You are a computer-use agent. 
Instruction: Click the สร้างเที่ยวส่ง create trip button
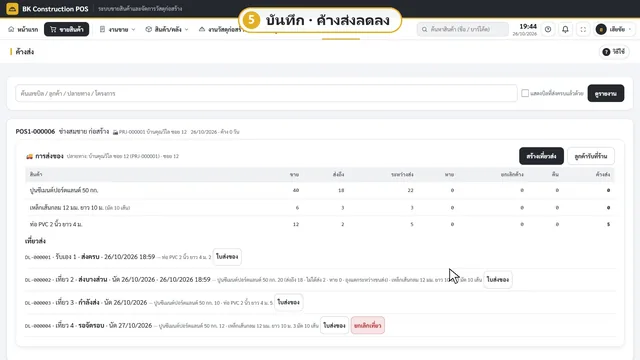click(x=541, y=156)
